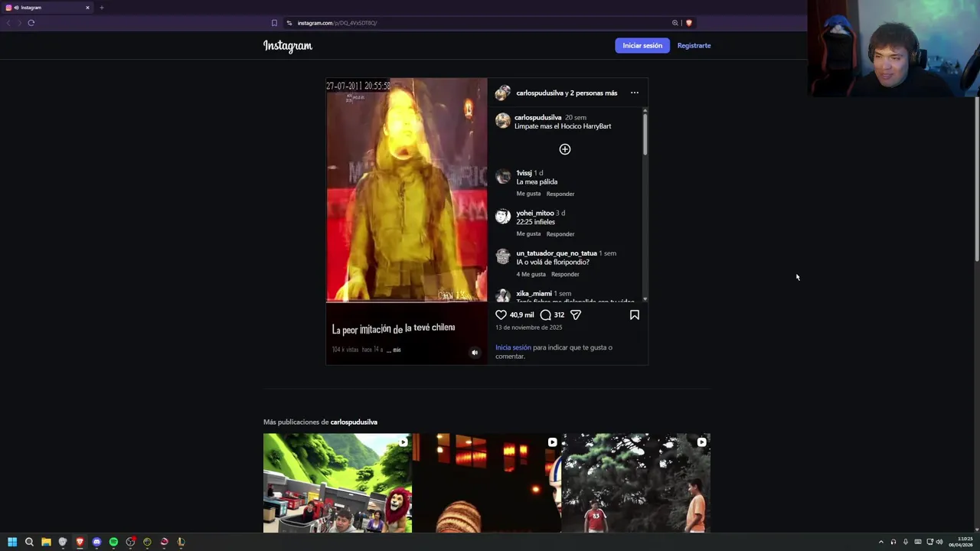Image resolution: width=980 pixels, height=551 pixels.
Task: Open Windows taskbar search
Action: (x=29, y=542)
